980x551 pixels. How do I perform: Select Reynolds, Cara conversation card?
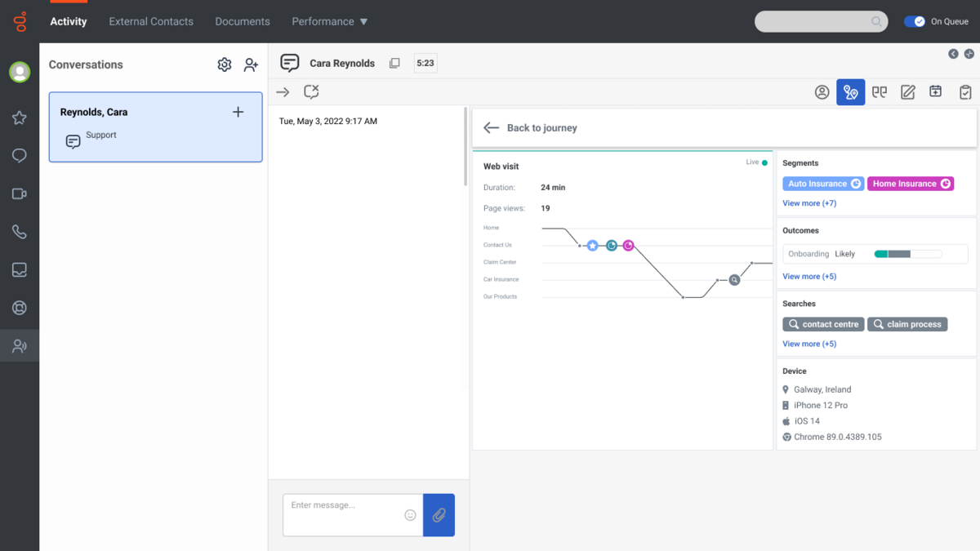[x=155, y=127]
